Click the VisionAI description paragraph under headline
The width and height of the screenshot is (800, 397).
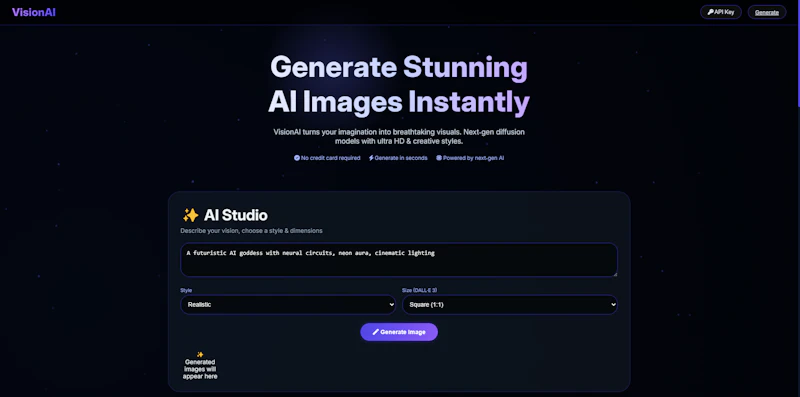[399, 136]
